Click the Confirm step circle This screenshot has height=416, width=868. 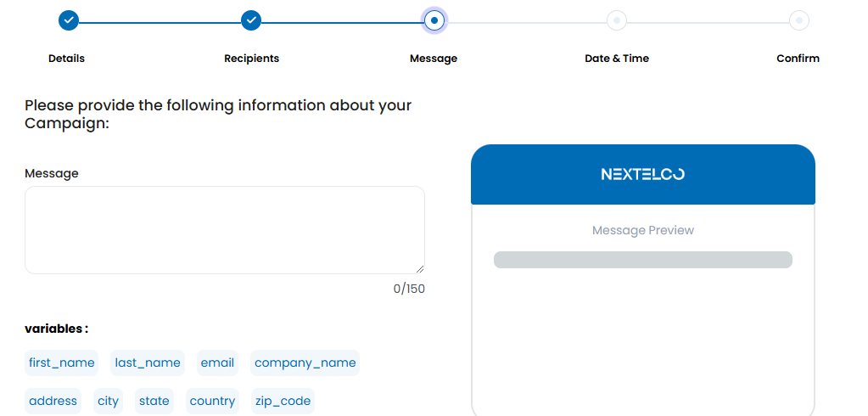[x=798, y=20]
